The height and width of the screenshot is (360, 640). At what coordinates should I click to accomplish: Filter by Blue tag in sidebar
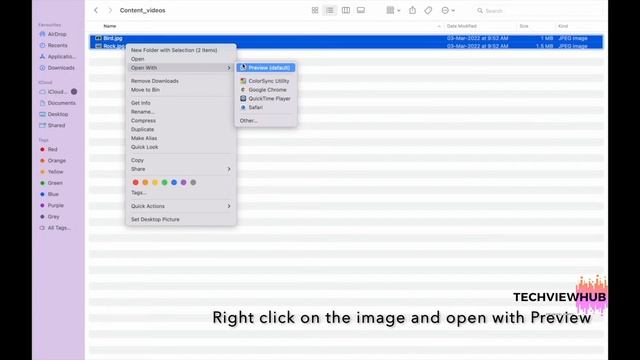(x=53, y=194)
